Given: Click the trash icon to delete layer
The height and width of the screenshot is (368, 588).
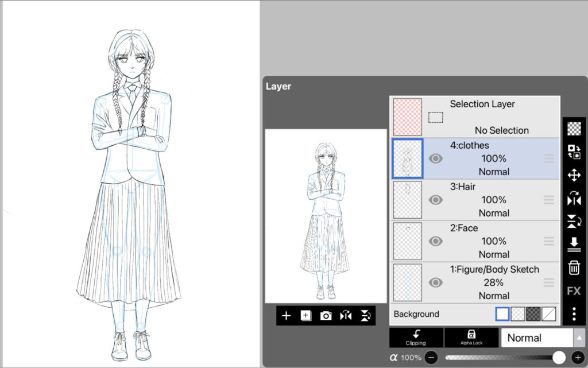Looking at the screenshot, I should point(574,268).
